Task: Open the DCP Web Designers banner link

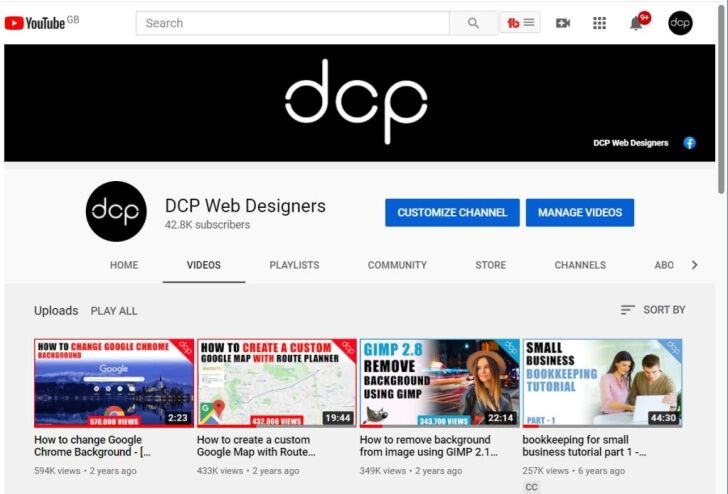Action: (x=630, y=143)
